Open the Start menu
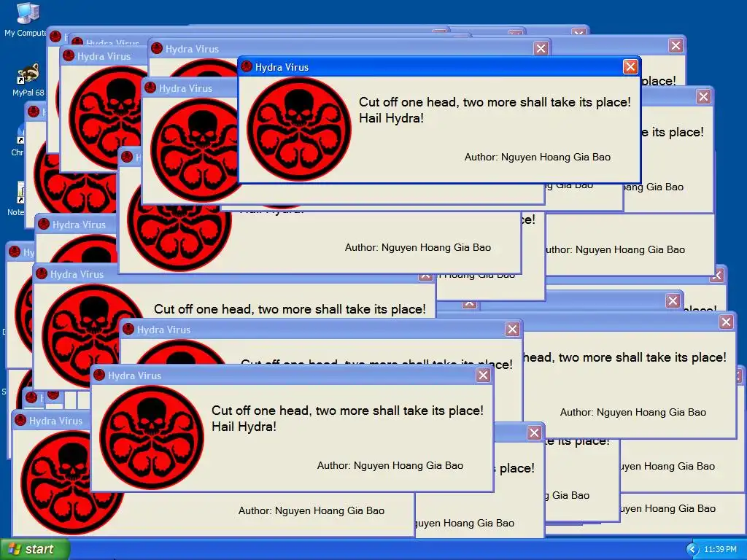 [35, 549]
